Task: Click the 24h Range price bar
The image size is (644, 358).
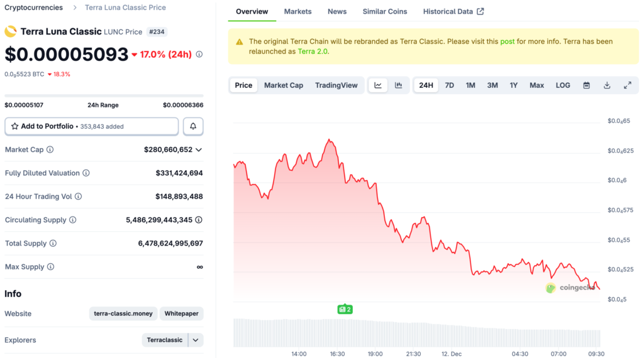Action: pyautogui.click(x=104, y=96)
